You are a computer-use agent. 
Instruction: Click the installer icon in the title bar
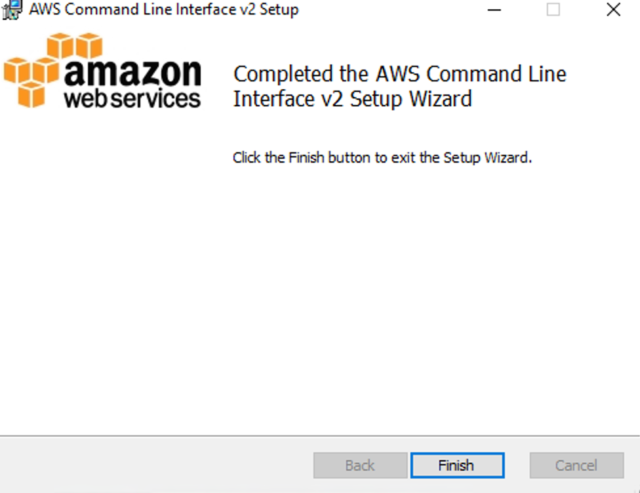click(11, 10)
